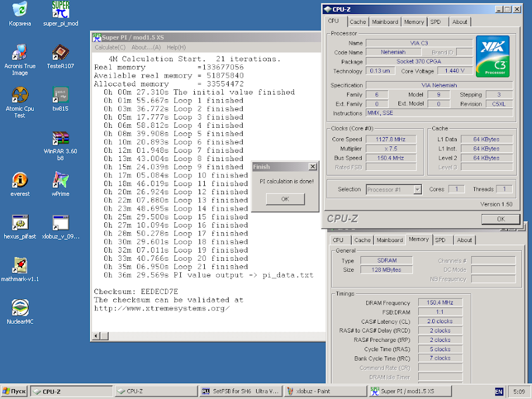
Task: Open About tab in lower CPU-Z window
Action: click(x=464, y=240)
